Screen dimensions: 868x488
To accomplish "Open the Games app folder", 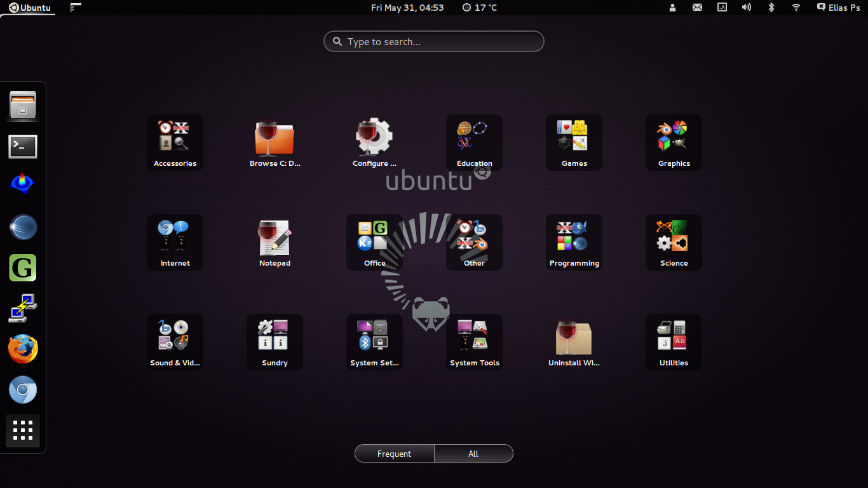I will [574, 142].
